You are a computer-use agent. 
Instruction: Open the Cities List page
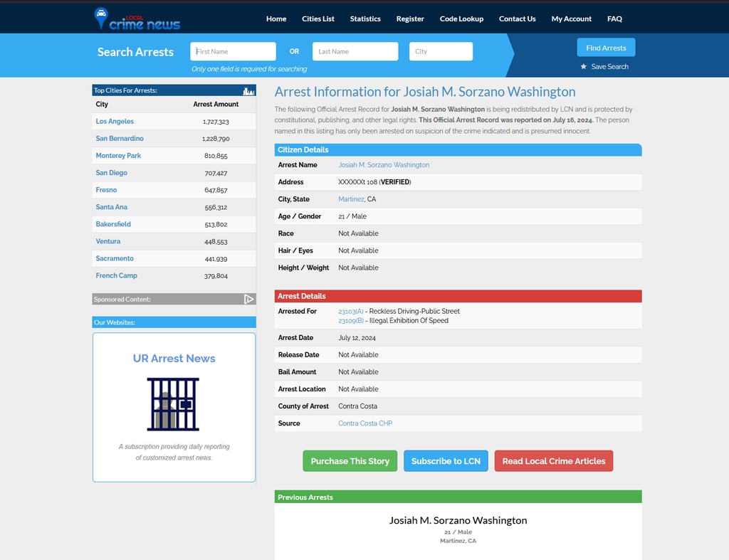coord(318,19)
